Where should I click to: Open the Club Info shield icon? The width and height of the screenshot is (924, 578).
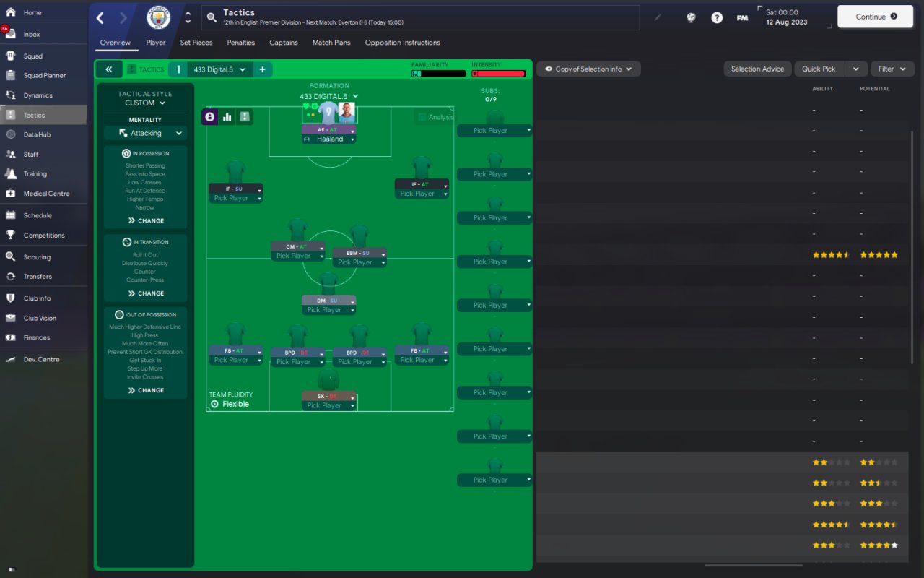pos(11,298)
